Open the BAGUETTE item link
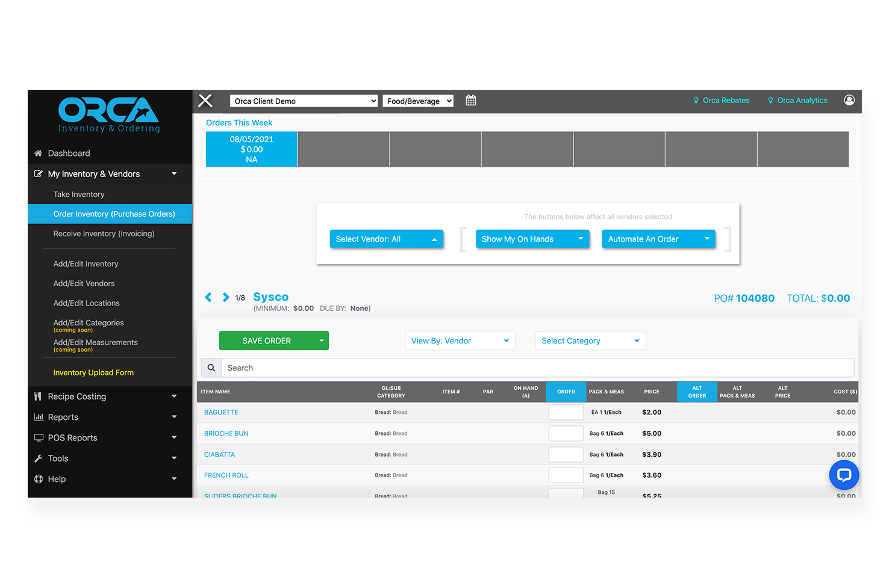889x588 pixels. 221,413
